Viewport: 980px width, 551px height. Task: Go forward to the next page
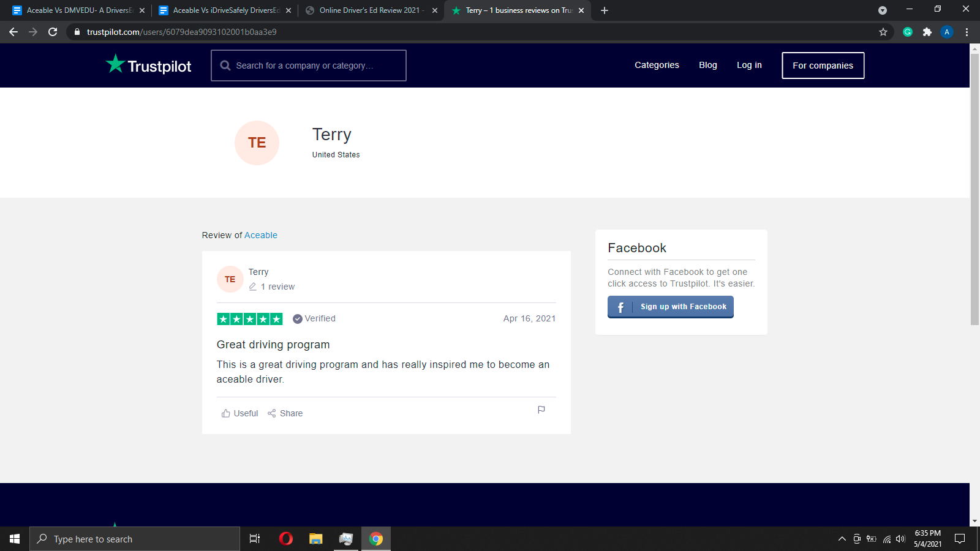[33, 32]
